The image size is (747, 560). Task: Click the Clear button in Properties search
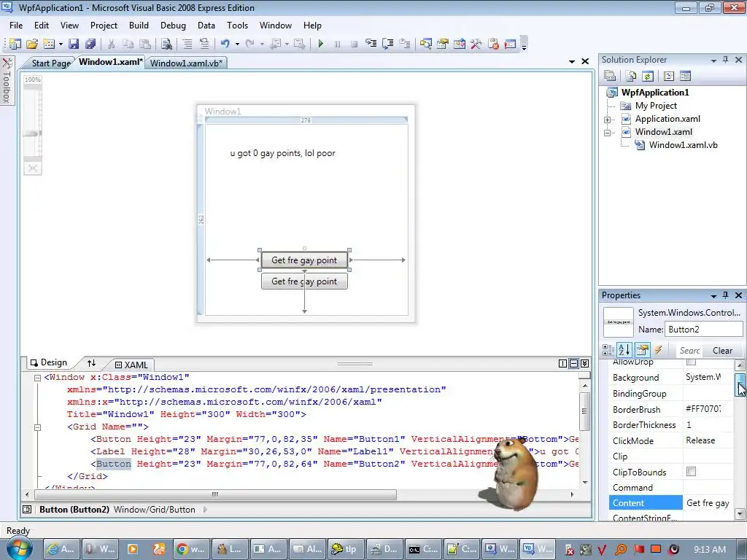(x=722, y=351)
